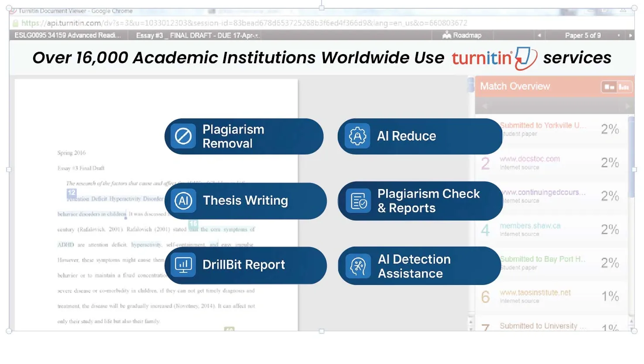Screen dimensions: 644x364
Task: Select the DrillBit Report monitor icon
Action: (x=183, y=265)
